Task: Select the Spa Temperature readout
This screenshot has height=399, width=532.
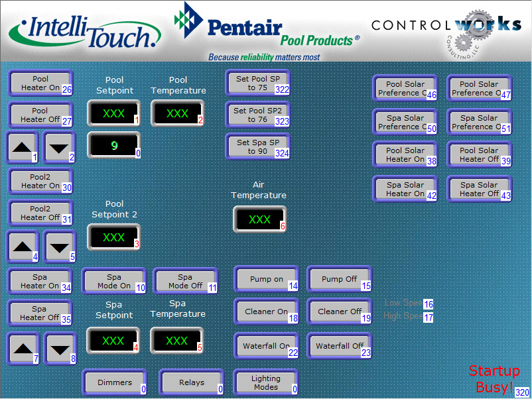Action: pos(176,341)
